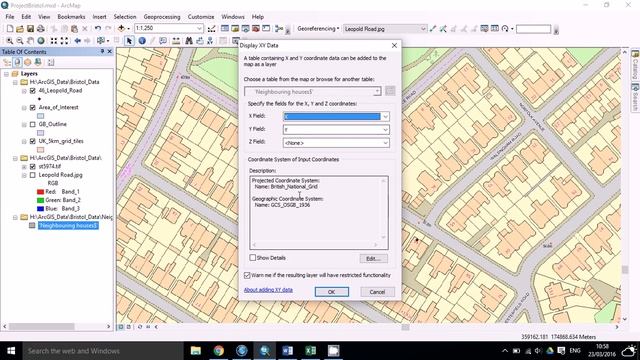Click Cancel in Display XY Data dialog
Image resolution: width=640 pixels, height=360 pixels.
(x=377, y=292)
